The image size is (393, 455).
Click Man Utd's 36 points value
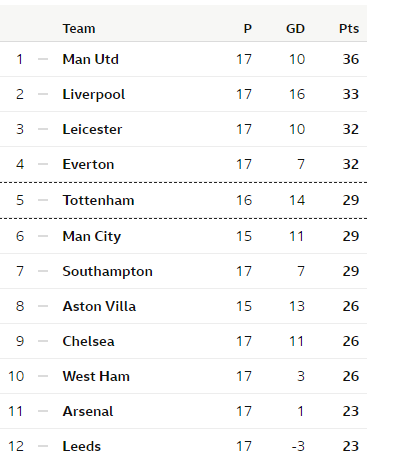[x=351, y=59]
